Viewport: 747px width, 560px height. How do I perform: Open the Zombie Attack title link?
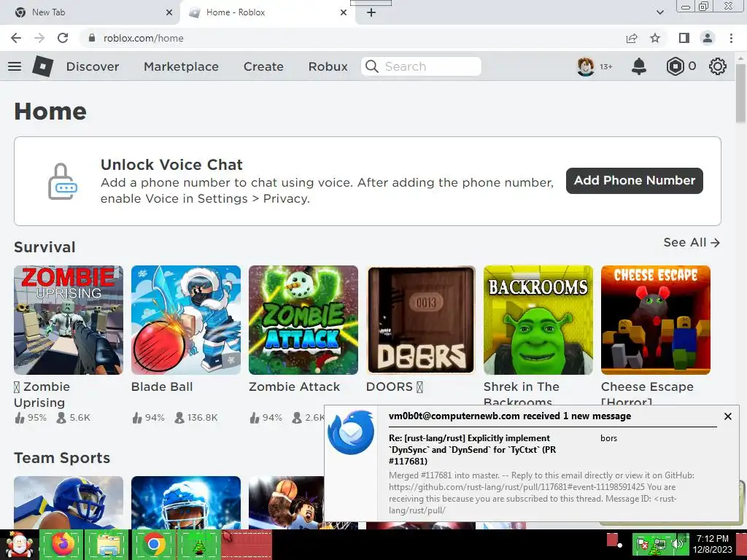click(x=295, y=386)
